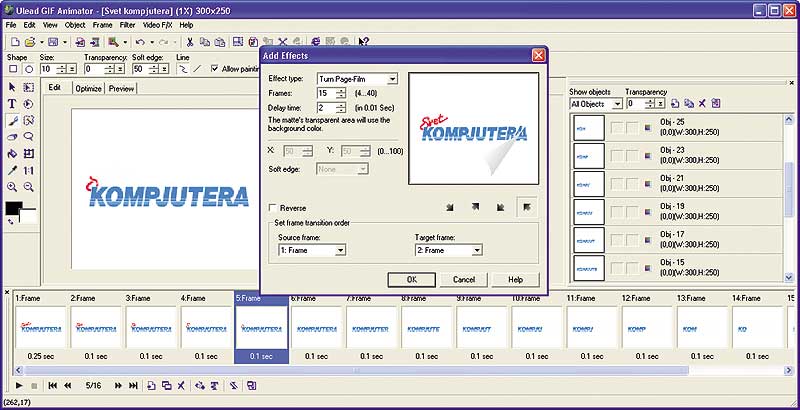The height and width of the screenshot is (410, 800).
Task: Enable the Reverse checkbox
Action: tap(273, 208)
